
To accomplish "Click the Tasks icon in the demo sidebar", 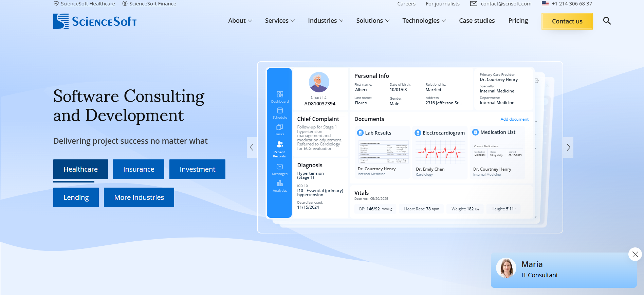I will click(280, 127).
